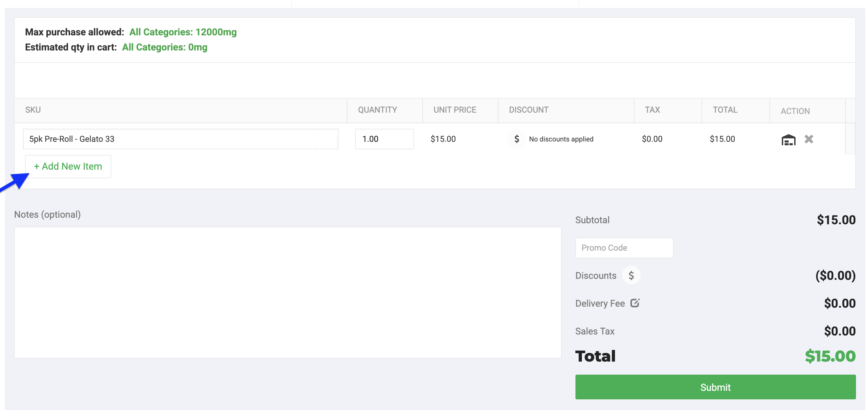Click into the Notes text area

click(288, 293)
